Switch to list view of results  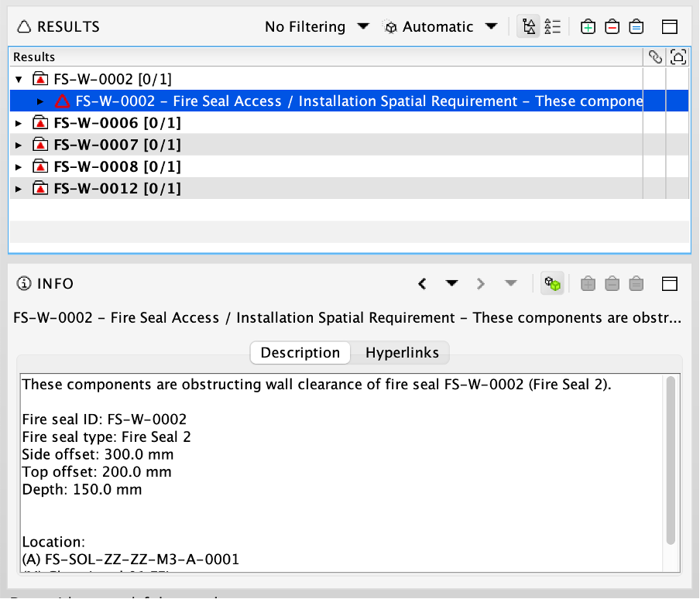[x=553, y=26]
